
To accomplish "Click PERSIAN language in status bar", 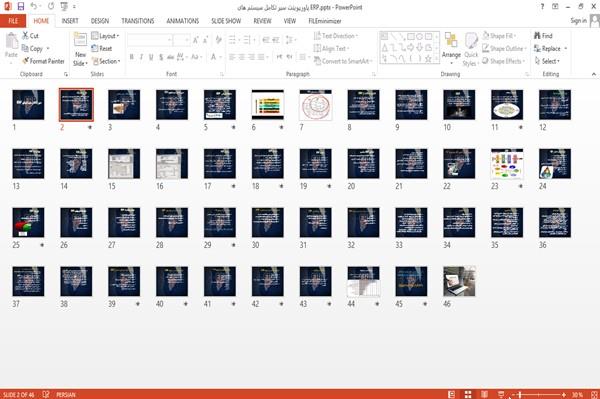I will click(66, 394).
